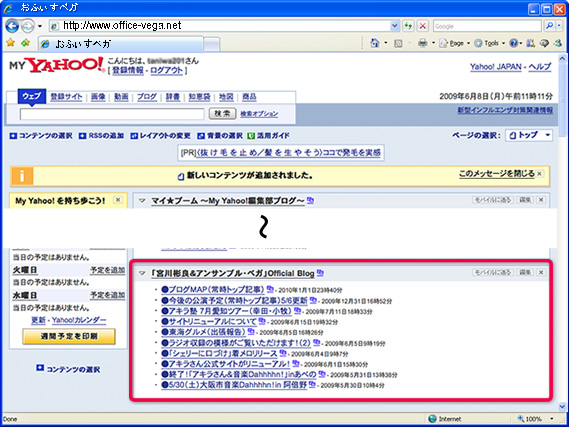Open new-window icon beside ●ブログMAP entry
Screen dimensions: 569x427
click(x=270, y=289)
